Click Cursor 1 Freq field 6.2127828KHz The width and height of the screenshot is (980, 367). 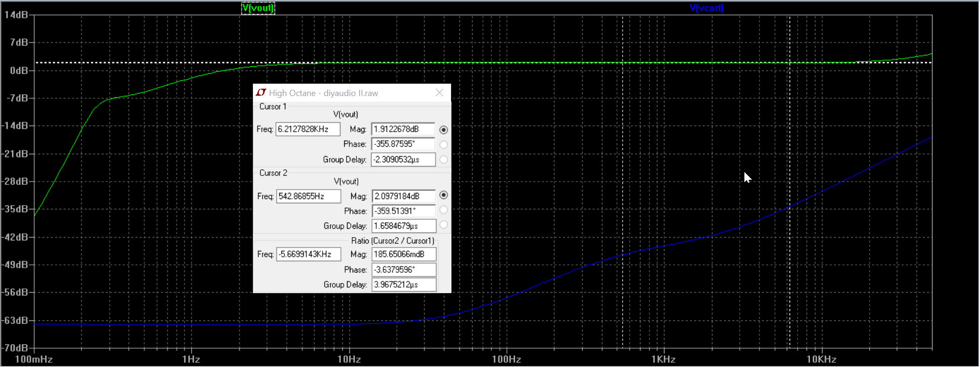(308, 129)
